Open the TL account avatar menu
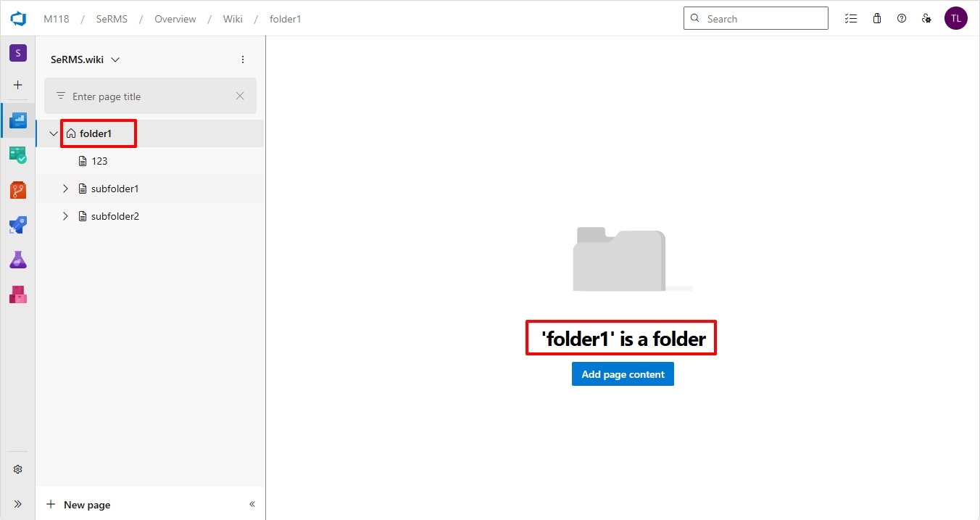Screen dimensions: 980x520 coord(955,19)
